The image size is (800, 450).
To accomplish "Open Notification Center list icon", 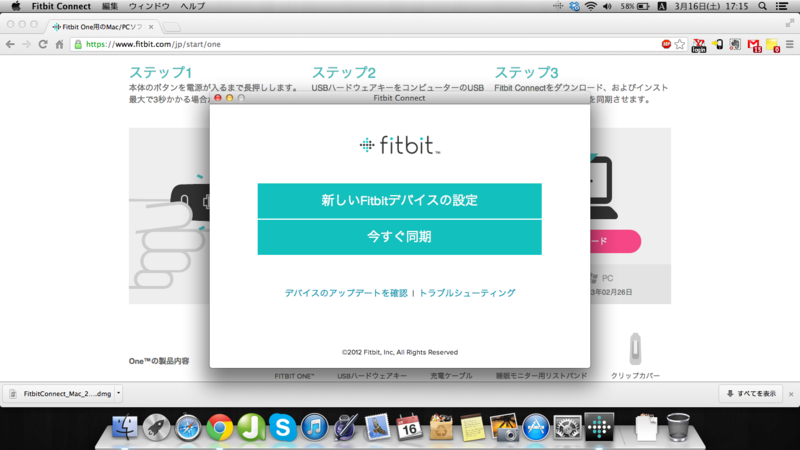I will (x=782, y=6).
